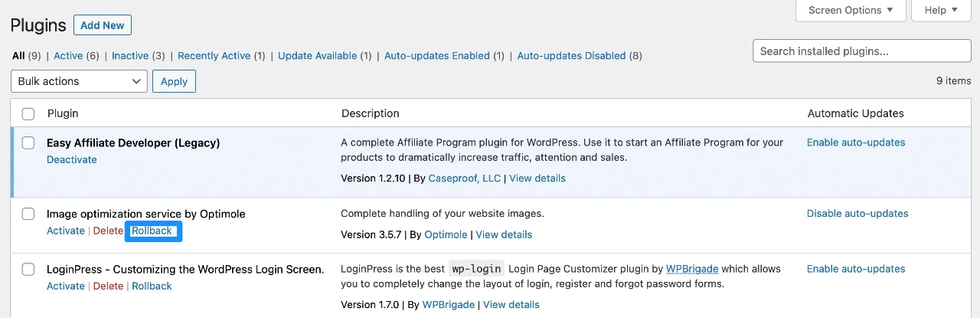Expand the Help tab
The height and width of the screenshot is (334, 980).
point(941,10)
